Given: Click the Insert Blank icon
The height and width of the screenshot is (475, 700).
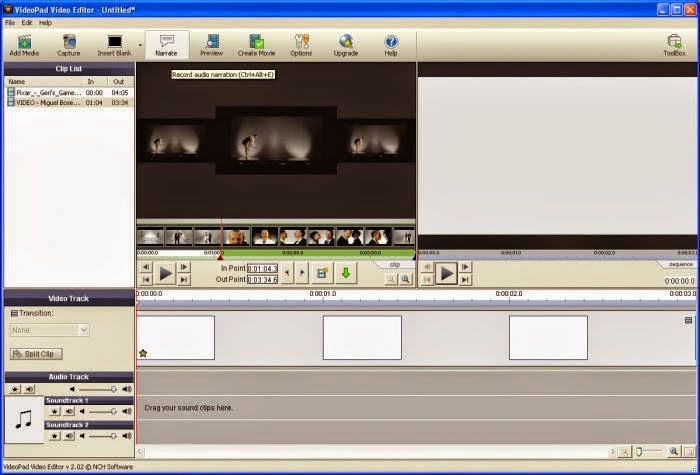Looking at the screenshot, I should (114, 45).
